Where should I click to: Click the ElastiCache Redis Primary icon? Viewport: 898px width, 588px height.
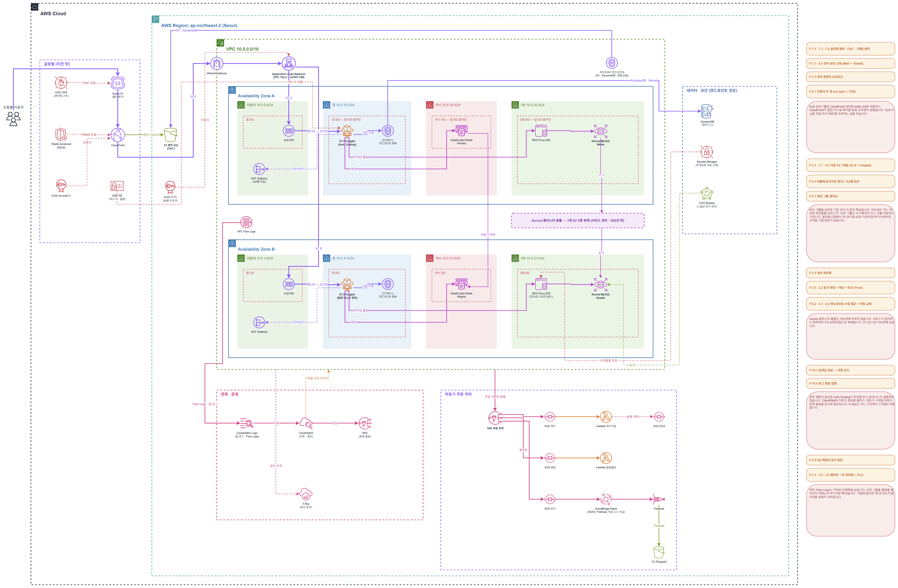(x=461, y=131)
